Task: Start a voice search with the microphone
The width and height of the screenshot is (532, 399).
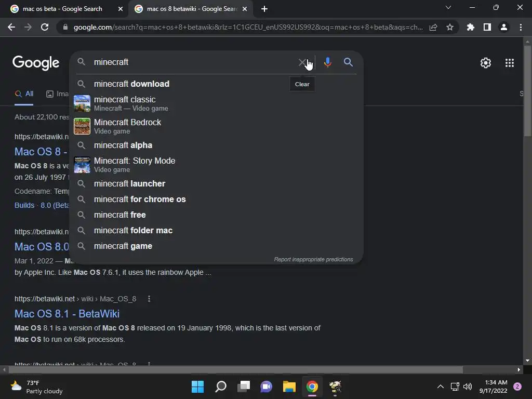Action: tap(327, 62)
